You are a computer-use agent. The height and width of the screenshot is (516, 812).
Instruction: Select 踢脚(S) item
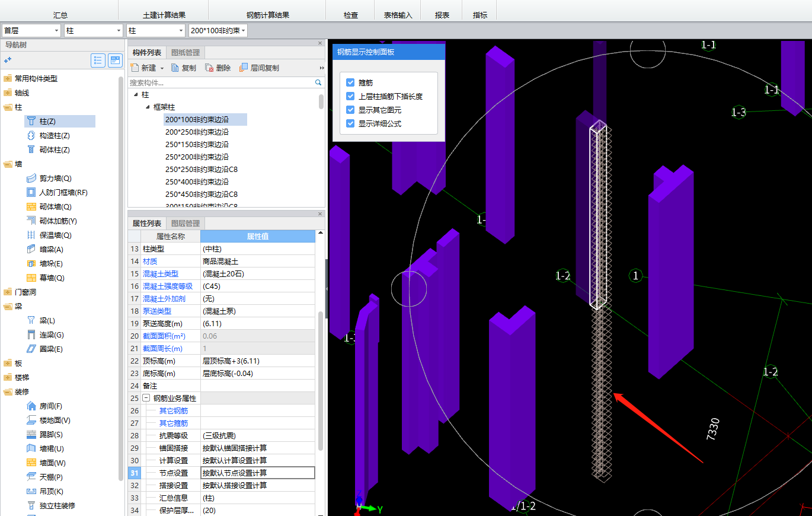[52, 435]
